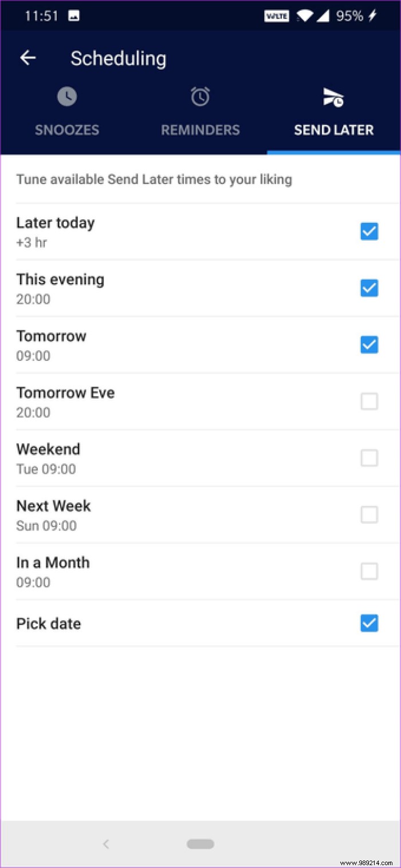Open the REMINDERS tab

200,130
